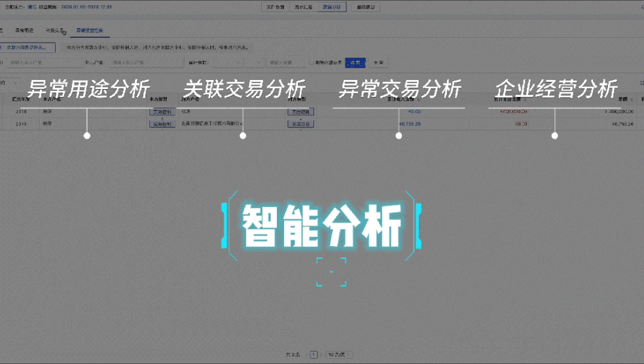Click the reset button beside the blue search button

pos(378,63)
